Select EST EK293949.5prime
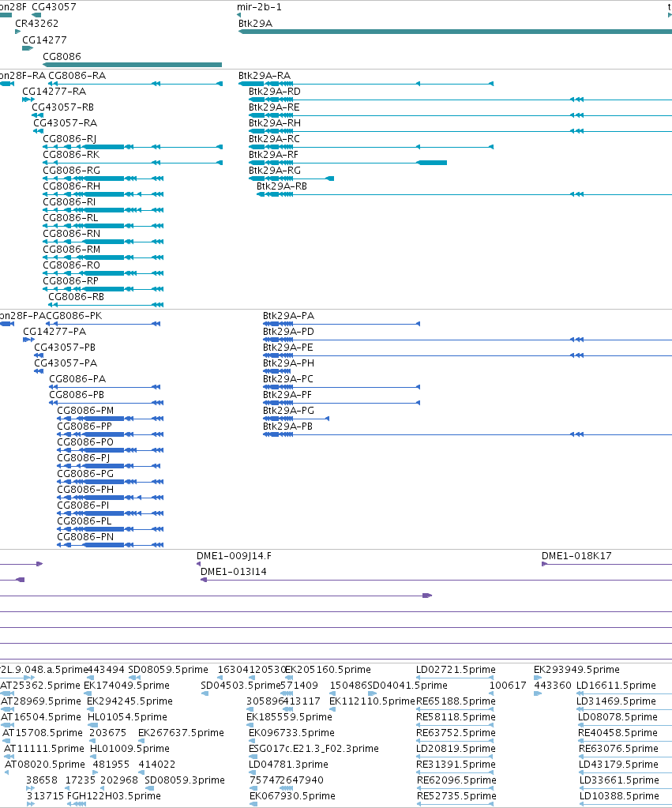Image resolution: width=672 pixels, height=808 pixels. pyautogui.click(x=576, y=670)
